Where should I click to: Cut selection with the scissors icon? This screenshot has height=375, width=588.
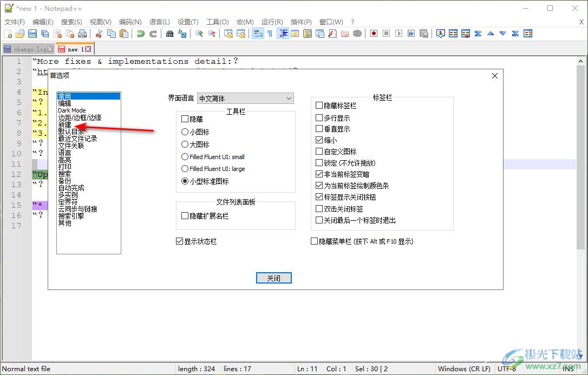(99, 34)
